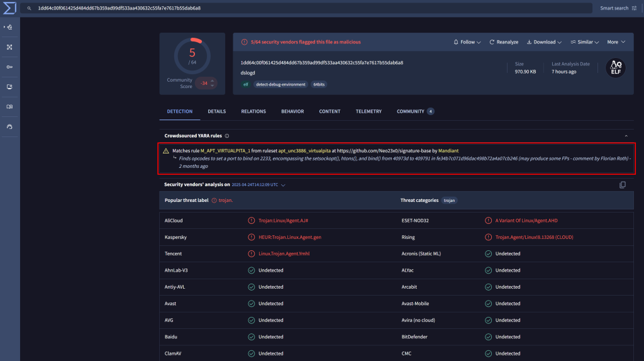Screen dimensions: 644x361
Task: Click the detection score gauge 5/64
Action: pos(192,56)
